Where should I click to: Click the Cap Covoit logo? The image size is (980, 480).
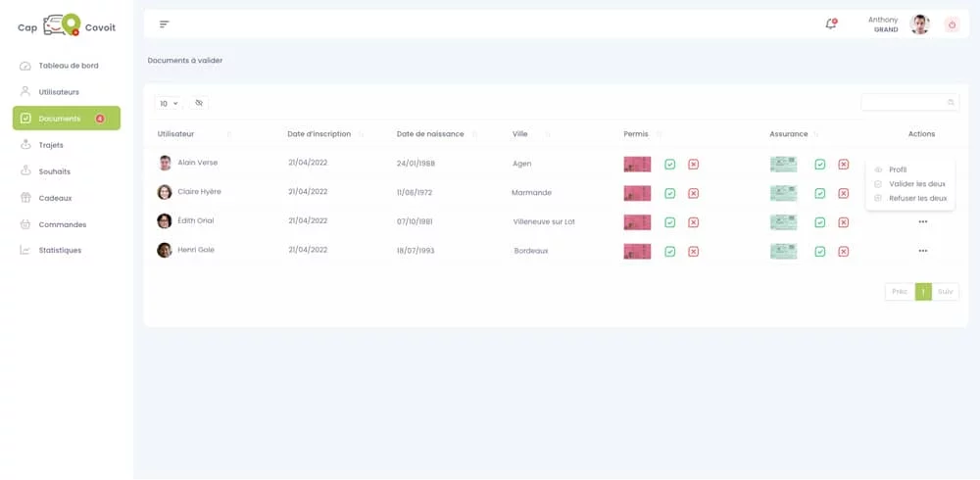tap(67, 26)
